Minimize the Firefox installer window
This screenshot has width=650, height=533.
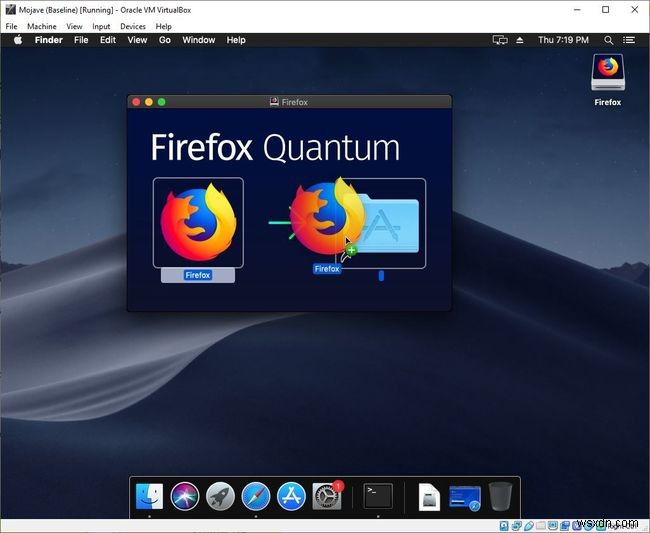[149, 102]
